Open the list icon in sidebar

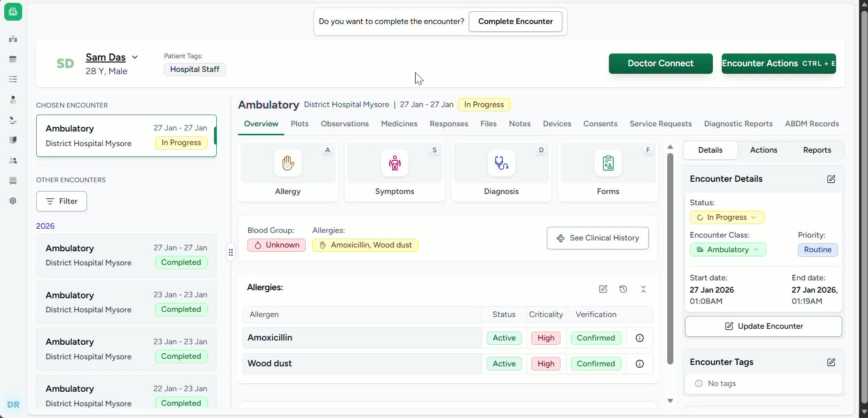pyautogui.click(x=13, y=79)
